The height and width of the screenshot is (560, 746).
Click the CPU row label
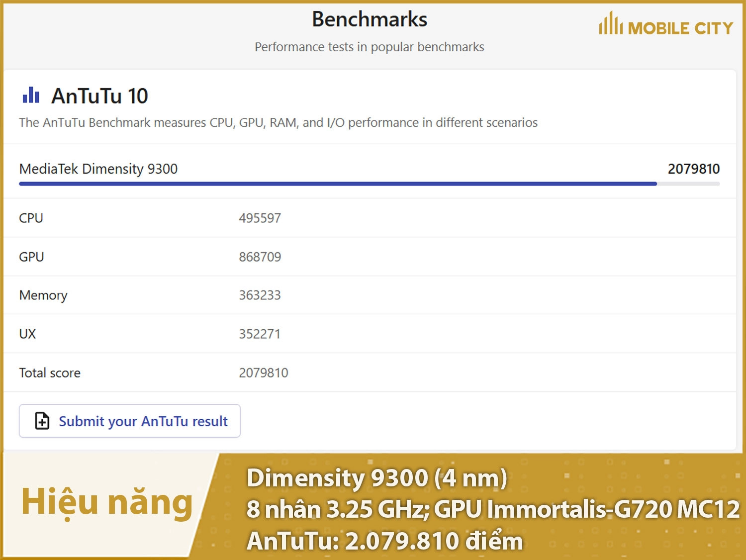tap(31, 218)
